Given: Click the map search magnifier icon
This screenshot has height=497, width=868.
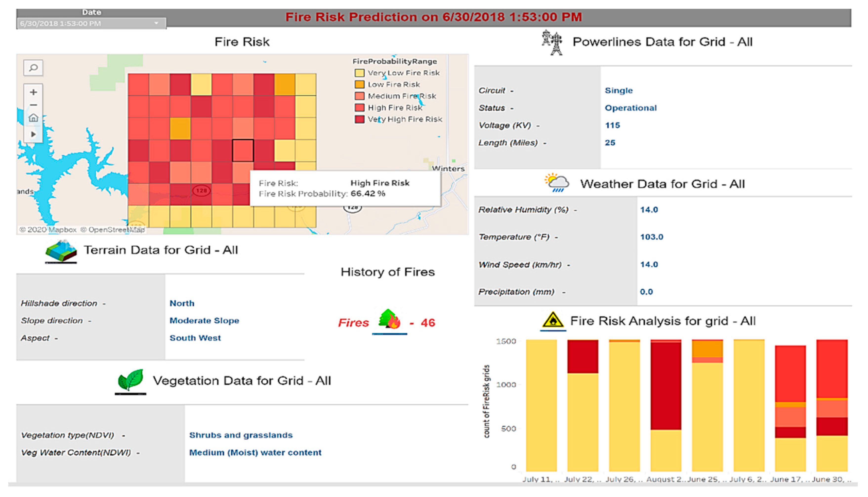Looking at the screenshot, I should click(x=33, y=67).
